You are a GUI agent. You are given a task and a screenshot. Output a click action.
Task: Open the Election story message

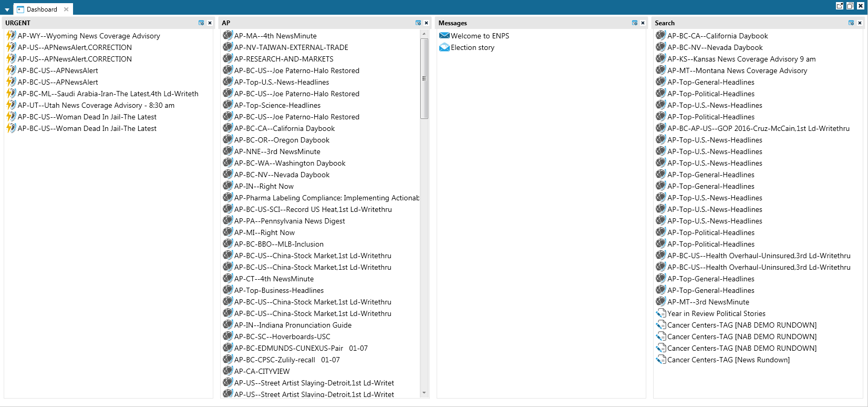tap(472, 47)
